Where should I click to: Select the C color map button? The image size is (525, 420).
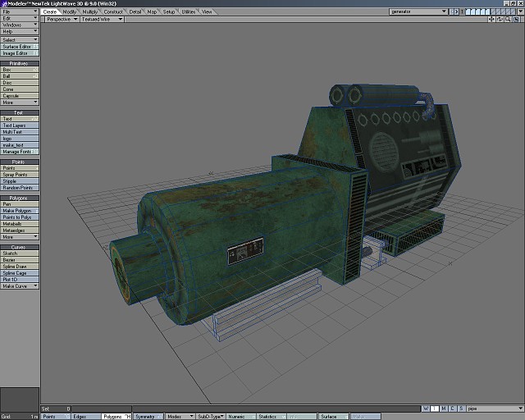(452, 409)
